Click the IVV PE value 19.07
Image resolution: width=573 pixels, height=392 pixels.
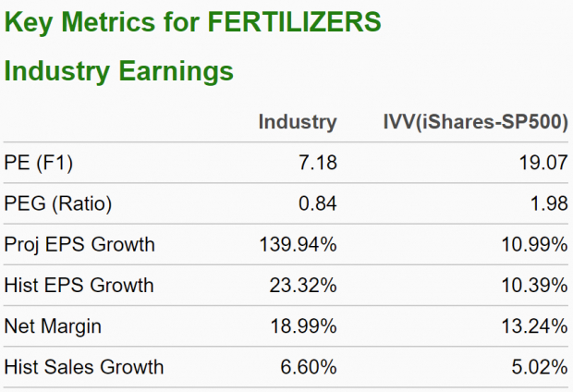click(x=543, y=164)
